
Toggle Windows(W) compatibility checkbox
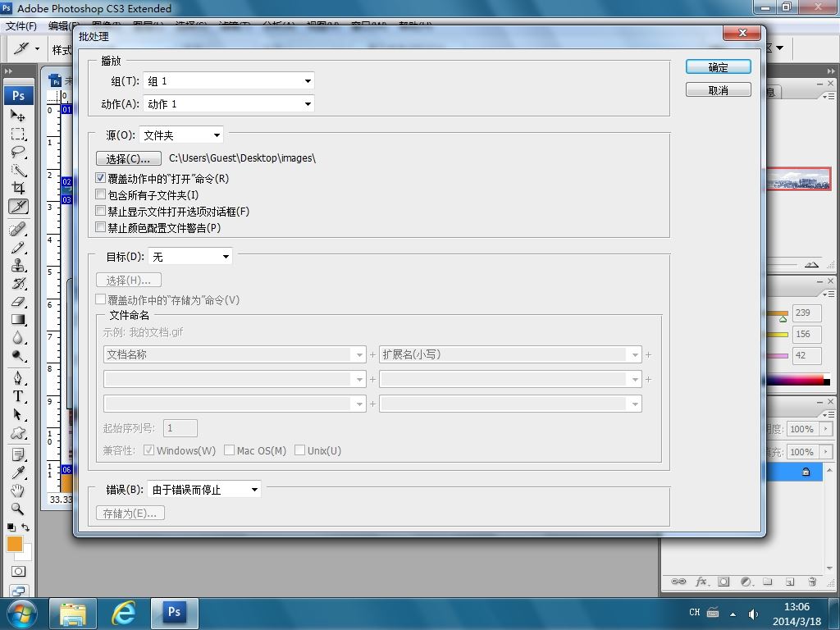(149, 450)
